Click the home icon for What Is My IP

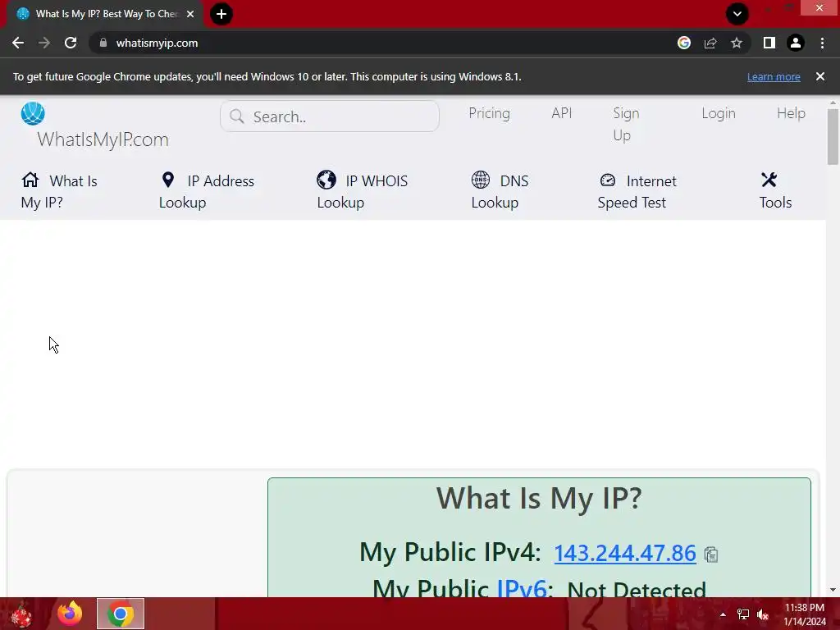coord(30,180)
